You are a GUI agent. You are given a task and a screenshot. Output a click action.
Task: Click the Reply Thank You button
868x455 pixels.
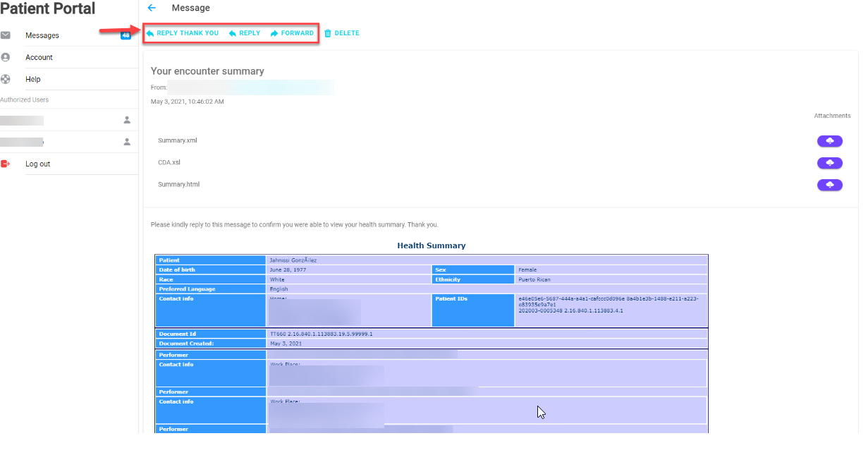pyautogui.click(x=183, y=33)
